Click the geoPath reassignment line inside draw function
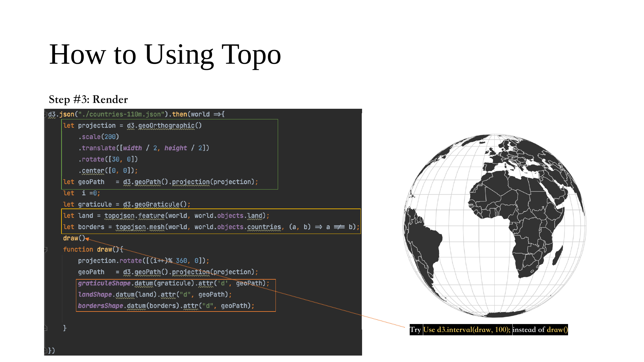 pyautogui.click(x=168, y=272)
